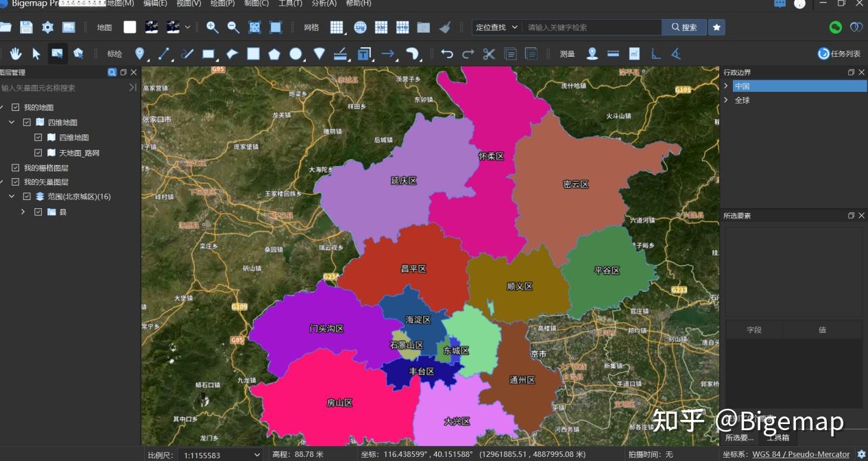Viewport: 868px width, 461px height.
Task: Open the 工具(T) menu
Action: (290, 3)
